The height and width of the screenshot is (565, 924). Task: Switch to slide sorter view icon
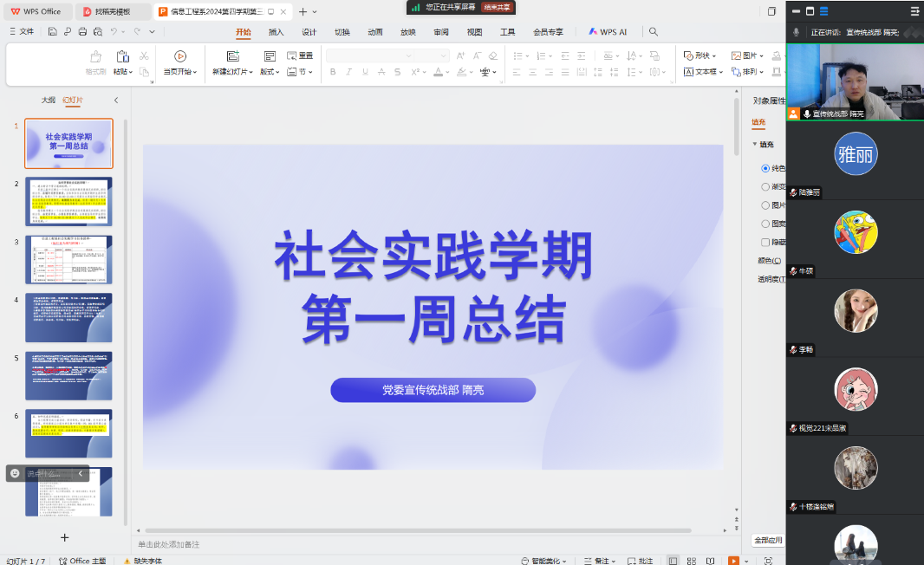pyautogui.click(x=691, y=561)
